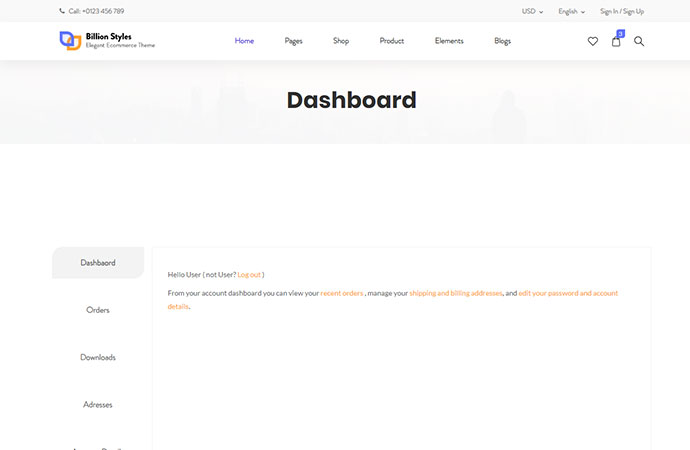Image resolution: width=690 pixels, height=450 pixels.
Task: Go to the Blogs menu item
Action: [x=502, y=41]
